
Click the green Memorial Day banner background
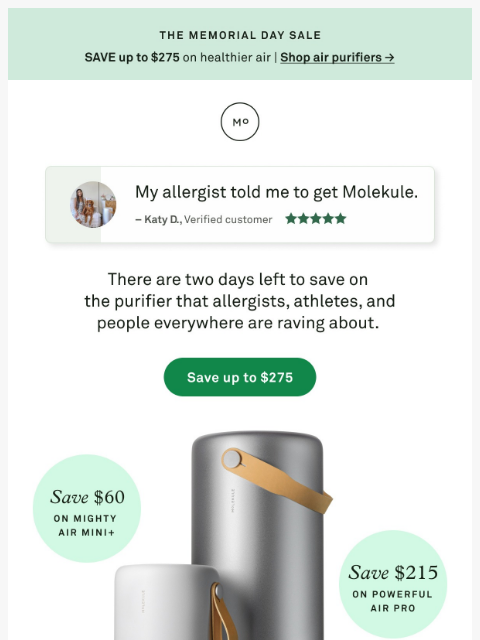240,44
